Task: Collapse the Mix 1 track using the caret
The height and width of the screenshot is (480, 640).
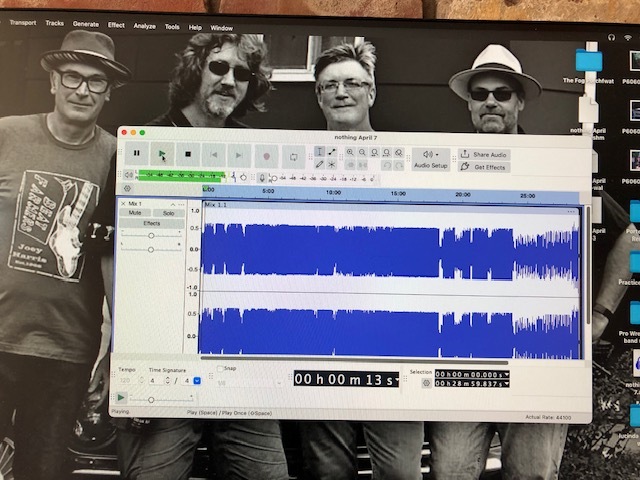Action: (x=173, y=204)
